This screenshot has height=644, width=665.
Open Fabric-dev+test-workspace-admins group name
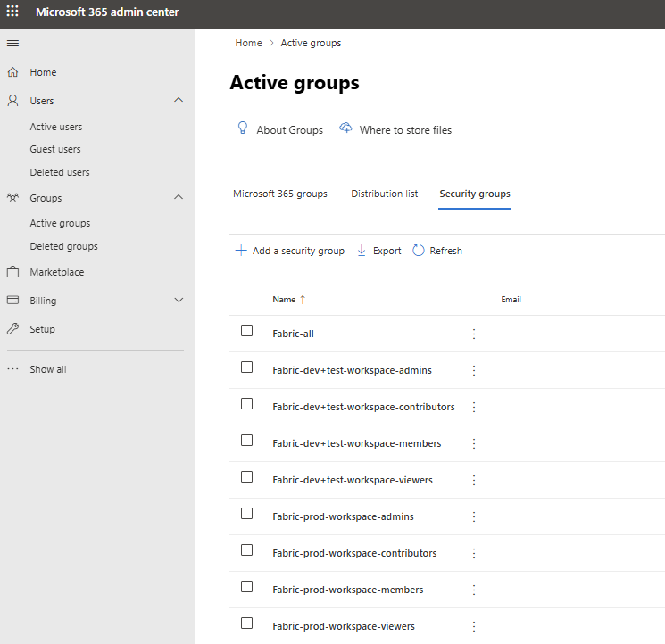pos(352,370)
